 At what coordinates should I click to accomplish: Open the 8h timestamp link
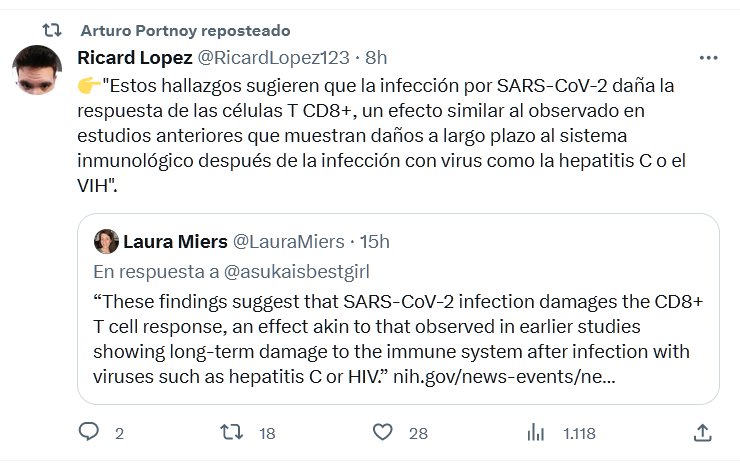pyautogui.click(x=377, y=57)
